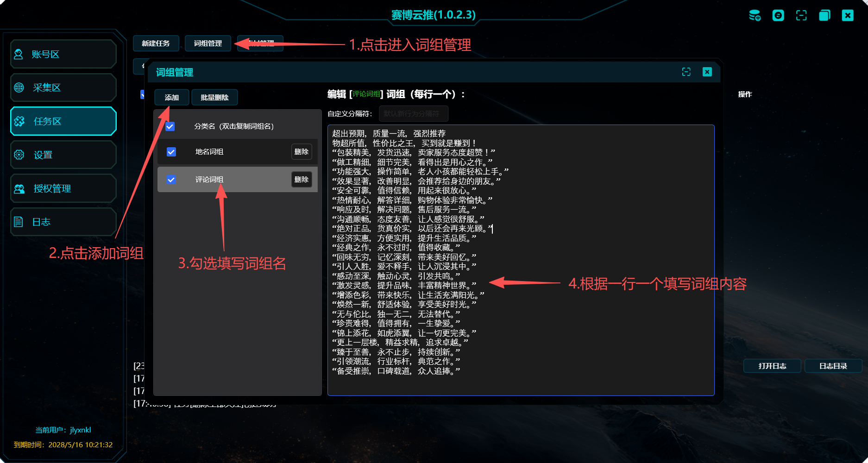This screenshot has width=868, height=463.
Task: Click the database connection icon in title bar
Action: pyautogui.click(x=755, y=15)
